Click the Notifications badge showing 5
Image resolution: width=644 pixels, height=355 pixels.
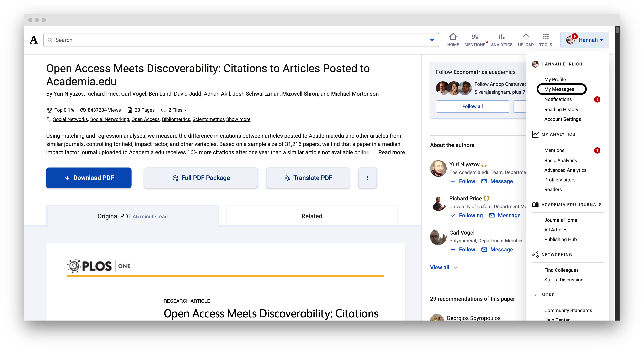pyautogui.click(x=597, y=99)
